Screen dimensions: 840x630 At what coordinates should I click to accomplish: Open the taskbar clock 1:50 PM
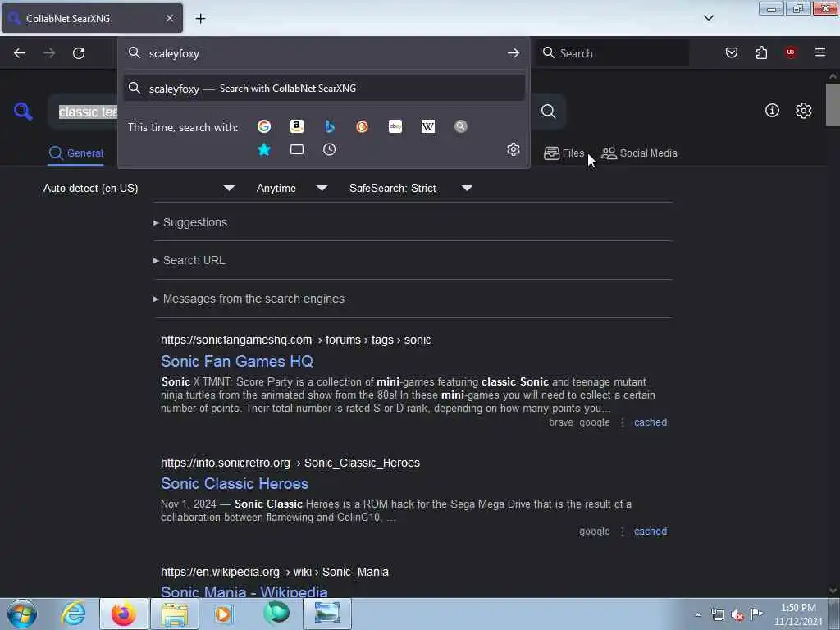point(798,614)
